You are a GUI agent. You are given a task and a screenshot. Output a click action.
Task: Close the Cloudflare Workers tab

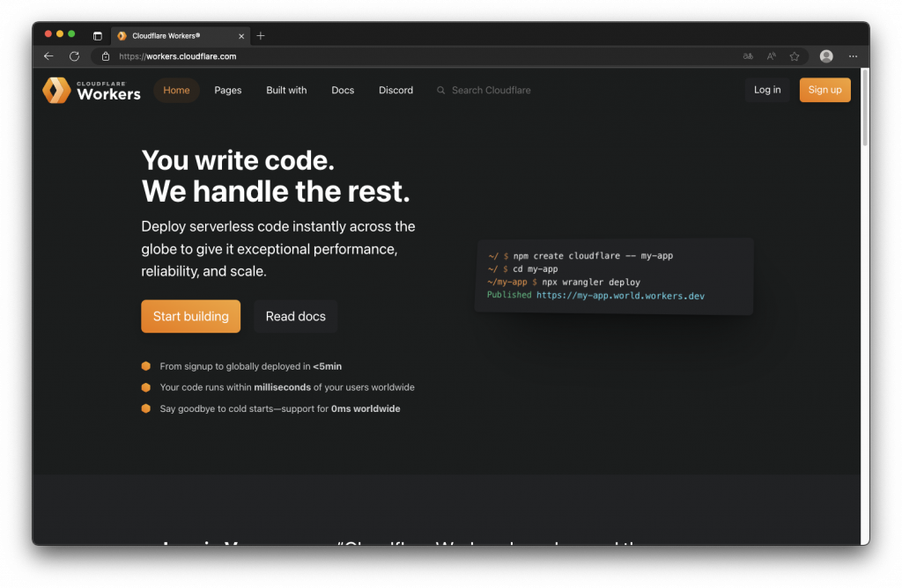coord(241,36)
